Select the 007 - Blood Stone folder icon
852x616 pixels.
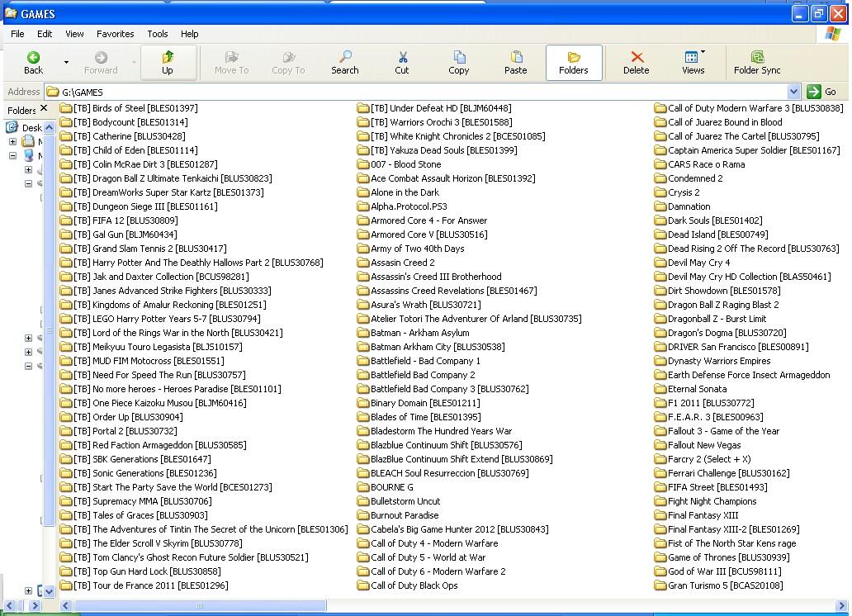[363, 164]
